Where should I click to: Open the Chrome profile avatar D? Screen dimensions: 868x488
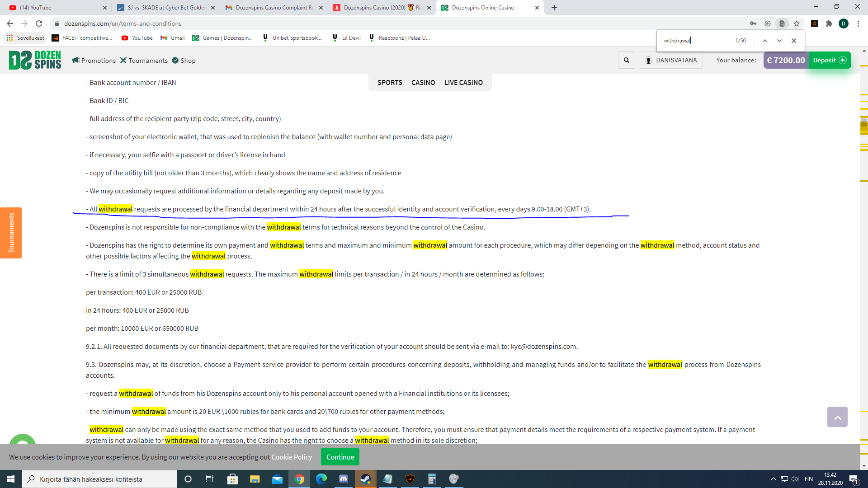pos(844,23)
